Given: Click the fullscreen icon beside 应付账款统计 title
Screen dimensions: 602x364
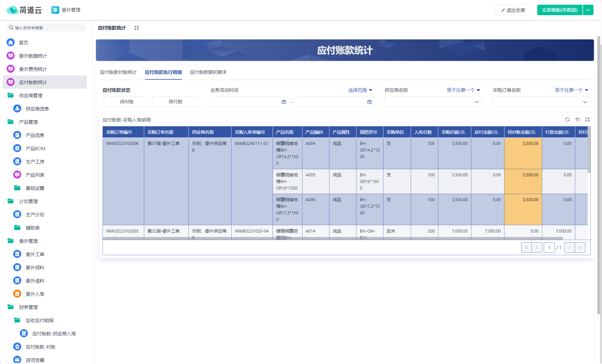Looking at the screenshot, I should [136, 28].
